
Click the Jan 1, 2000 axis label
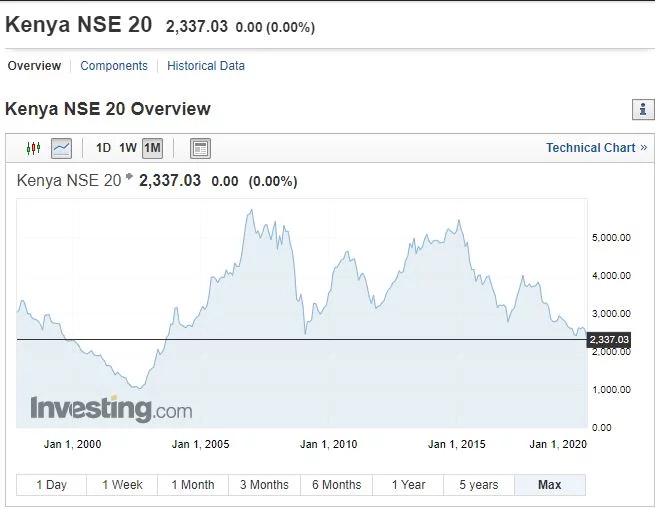pyautogui.click(x=73, y=444)
